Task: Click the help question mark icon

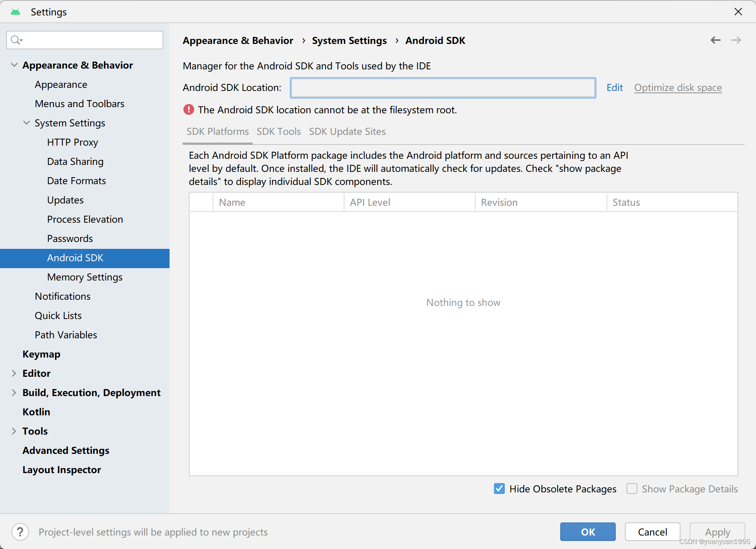Action: click(20, 532)
